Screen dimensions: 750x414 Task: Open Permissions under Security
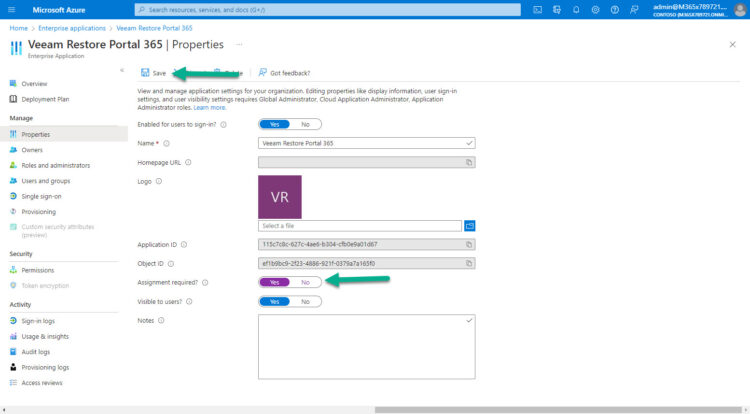click(x=38, y=270)
